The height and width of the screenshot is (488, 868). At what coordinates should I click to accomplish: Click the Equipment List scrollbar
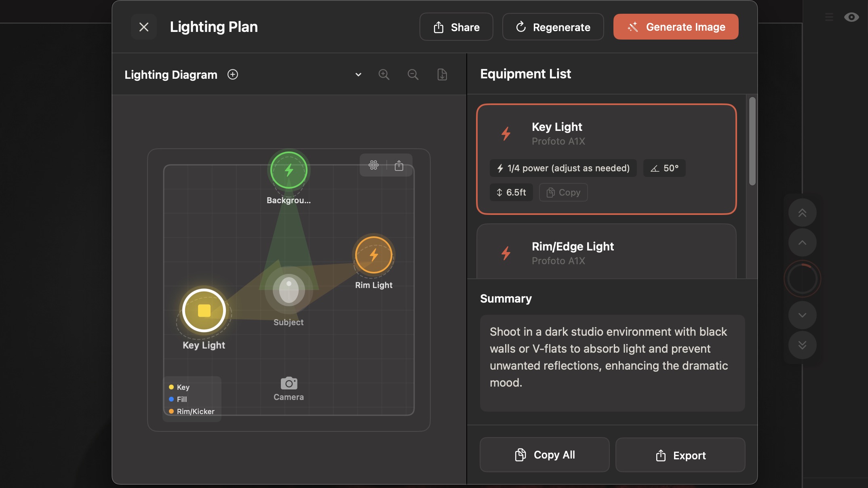pos(752,141)
